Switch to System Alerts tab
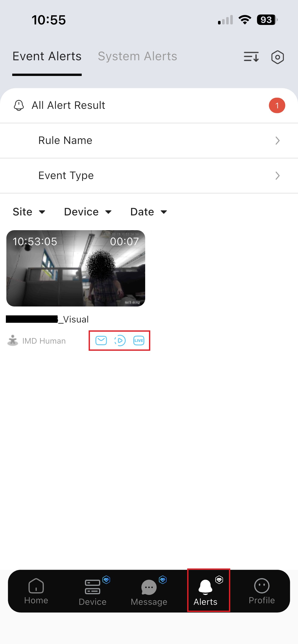This screenshot has height=644, width=298. tap(138, 56)
